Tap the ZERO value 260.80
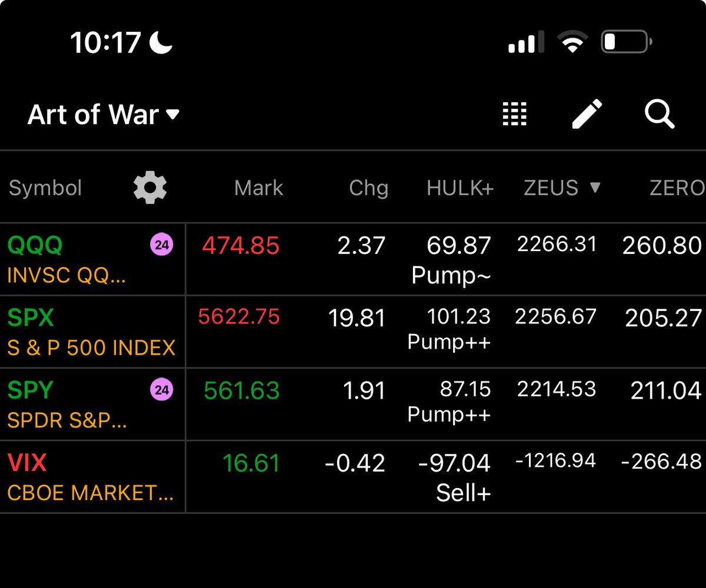The width and height of the screenshot is (706, 588). (662, 245)
